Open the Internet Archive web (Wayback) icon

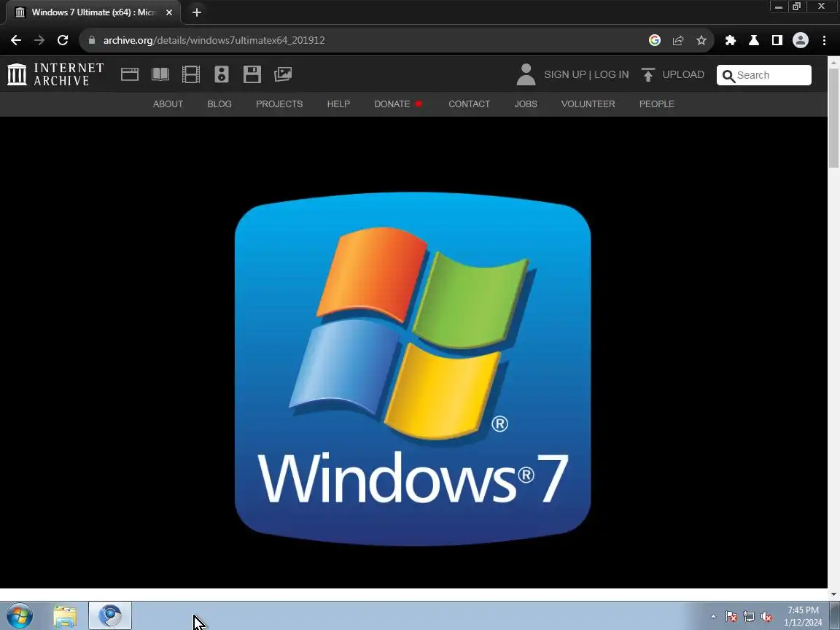tap(130, 74)
